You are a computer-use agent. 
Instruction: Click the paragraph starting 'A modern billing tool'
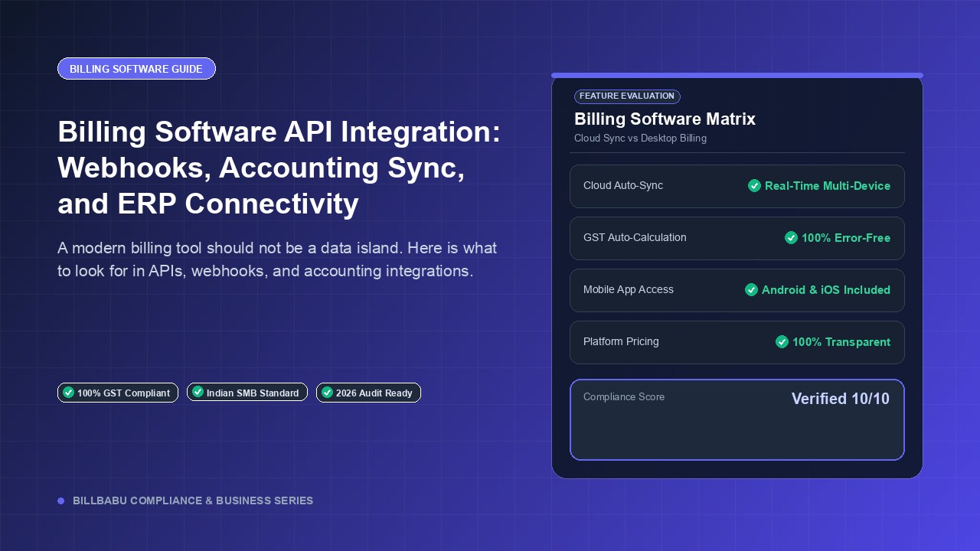click(x=277, y=259)
